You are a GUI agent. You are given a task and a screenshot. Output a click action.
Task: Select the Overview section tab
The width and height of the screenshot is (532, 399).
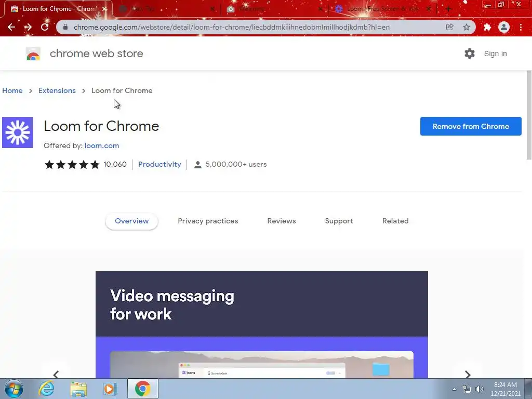pos(131,221)
